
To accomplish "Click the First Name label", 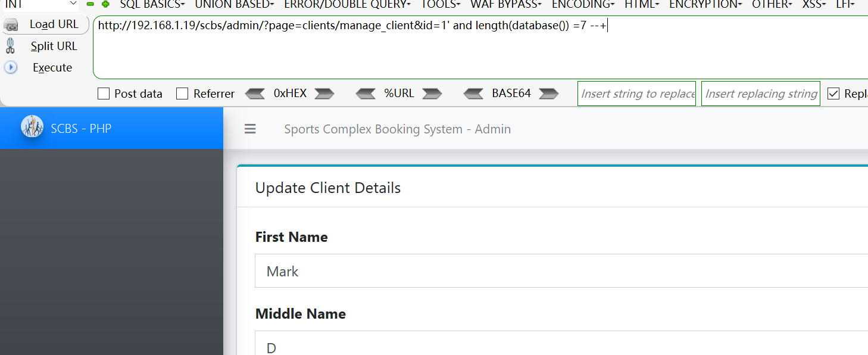I will (x=291, y=237).
